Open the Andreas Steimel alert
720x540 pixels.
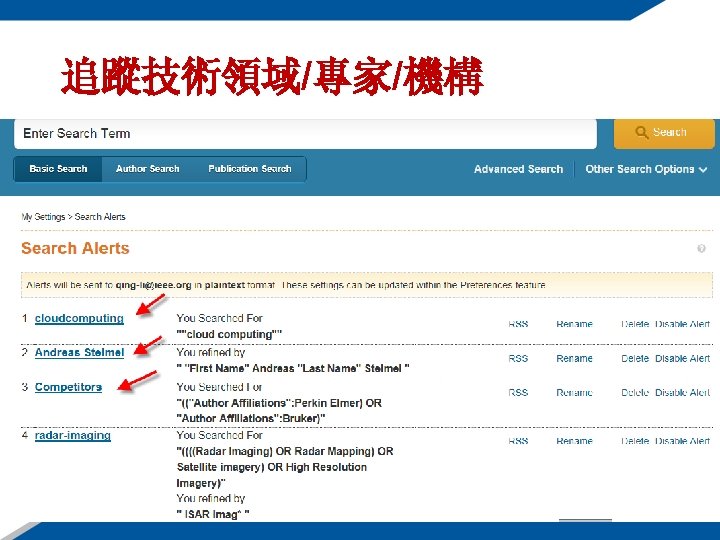[x=79, y=352]
